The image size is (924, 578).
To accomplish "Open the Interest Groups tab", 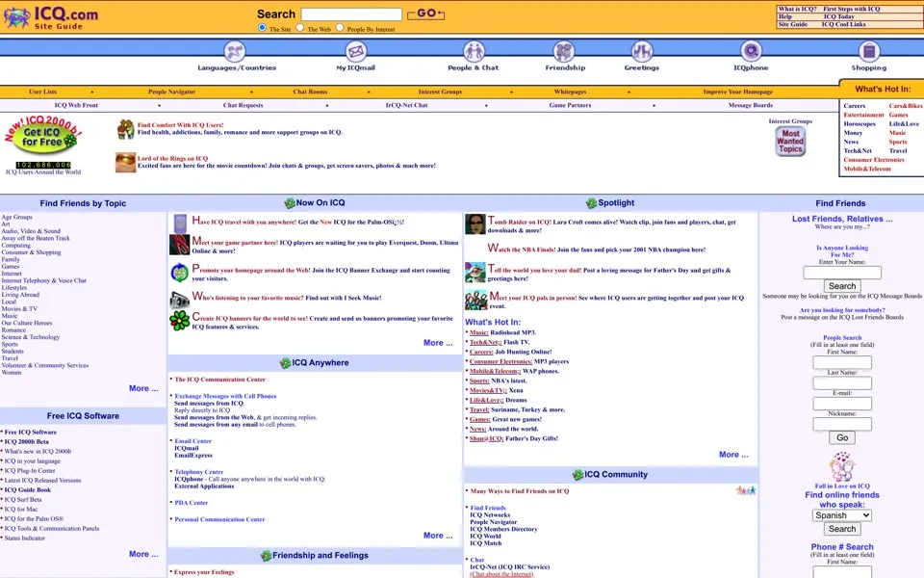I will pos(440,92).
